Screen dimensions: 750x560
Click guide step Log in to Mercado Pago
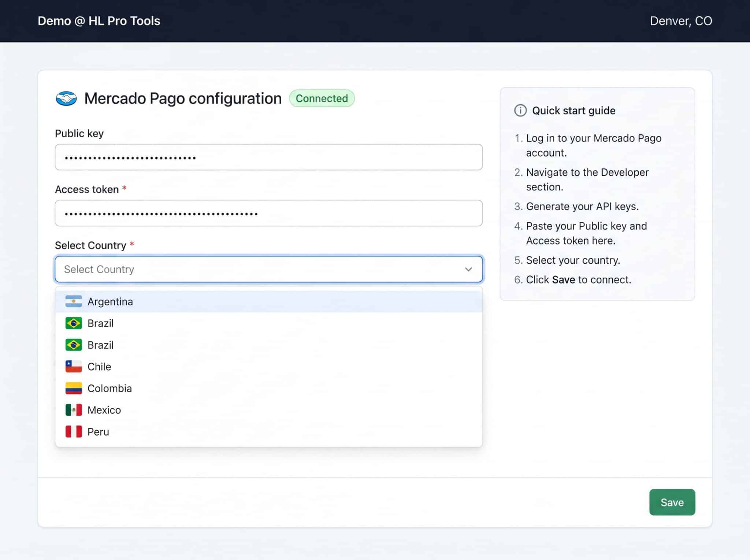coord(594,145)
